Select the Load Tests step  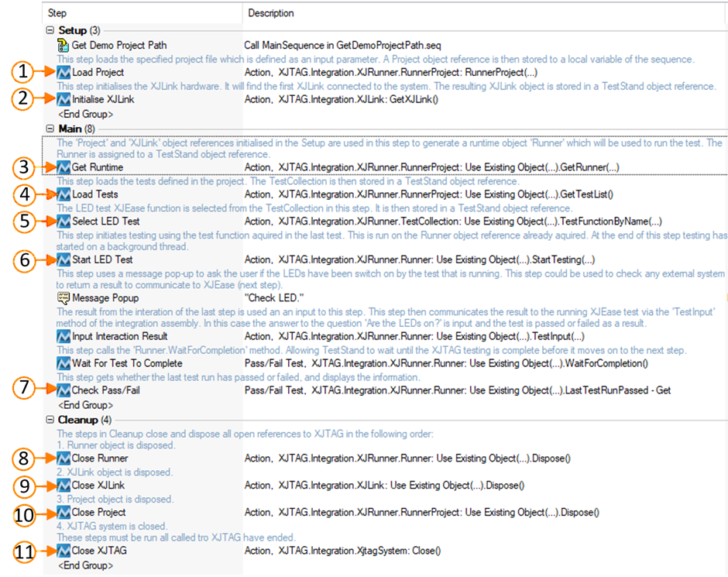[94, 194]
